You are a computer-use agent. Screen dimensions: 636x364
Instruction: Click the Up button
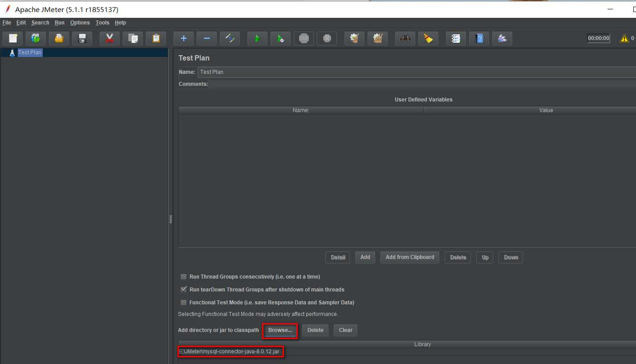(x=485, y=257)
